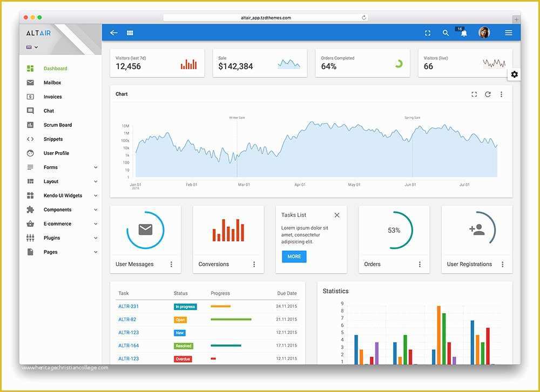Open Snippets from the sidebar
Viewport: 540px width, 392px height.
click(53, 139)
